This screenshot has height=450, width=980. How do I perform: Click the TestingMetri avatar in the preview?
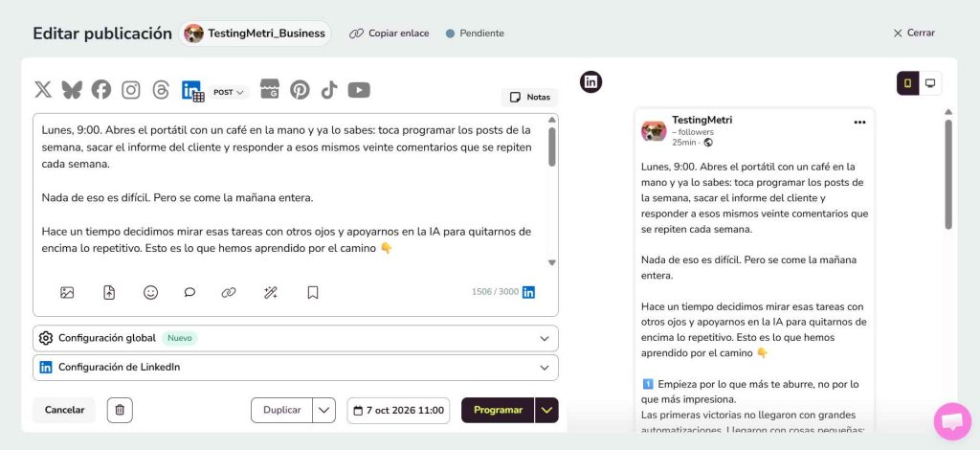tap(654, 130)
